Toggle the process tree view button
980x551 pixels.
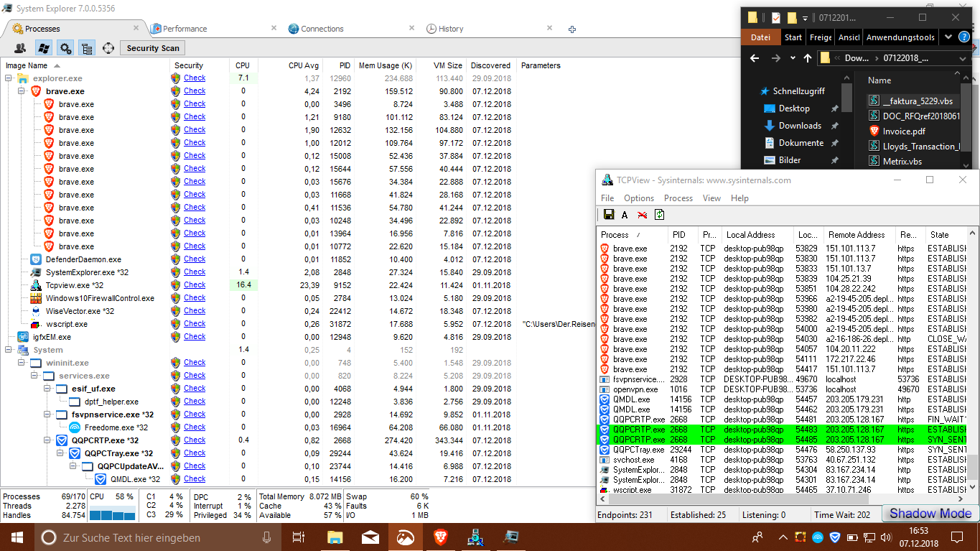coord(87,48)
